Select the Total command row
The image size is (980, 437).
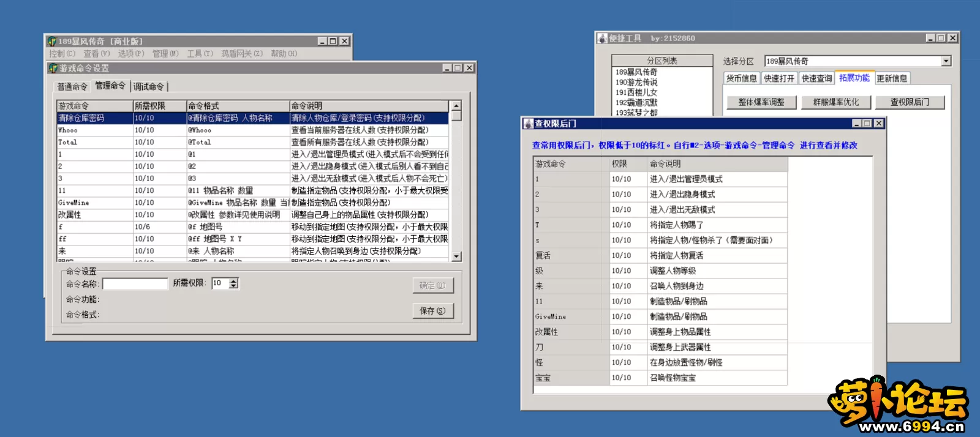253,142
